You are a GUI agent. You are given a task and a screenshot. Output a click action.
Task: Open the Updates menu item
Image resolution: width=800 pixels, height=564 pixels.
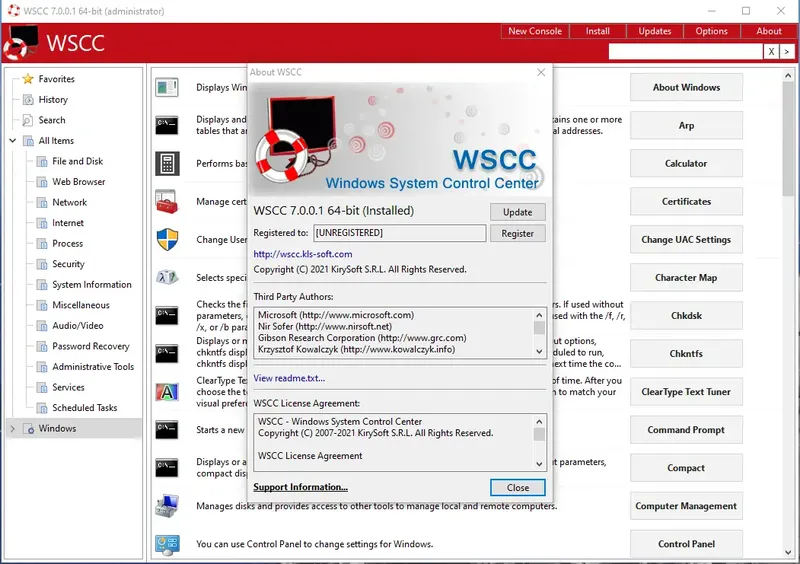(655, 31)
